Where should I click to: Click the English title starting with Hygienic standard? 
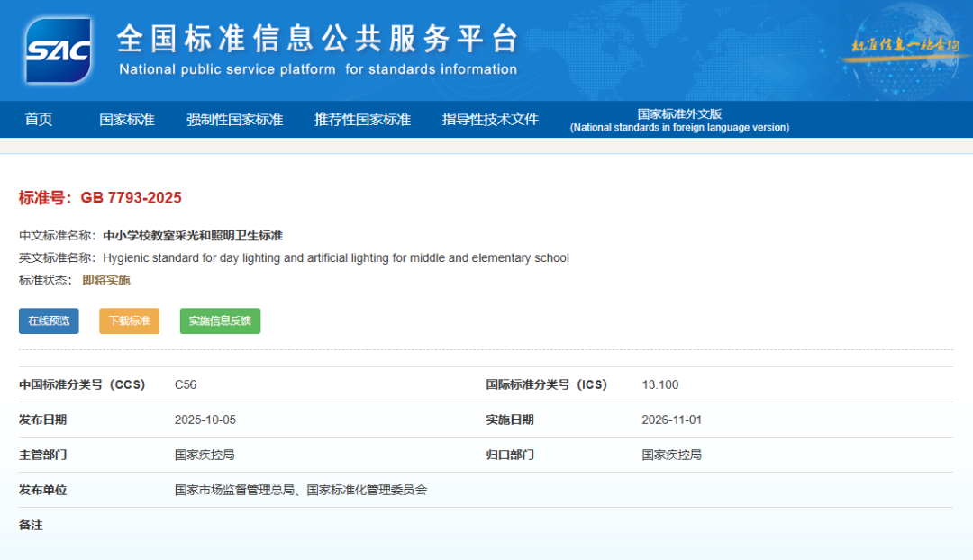click(336, 258)
